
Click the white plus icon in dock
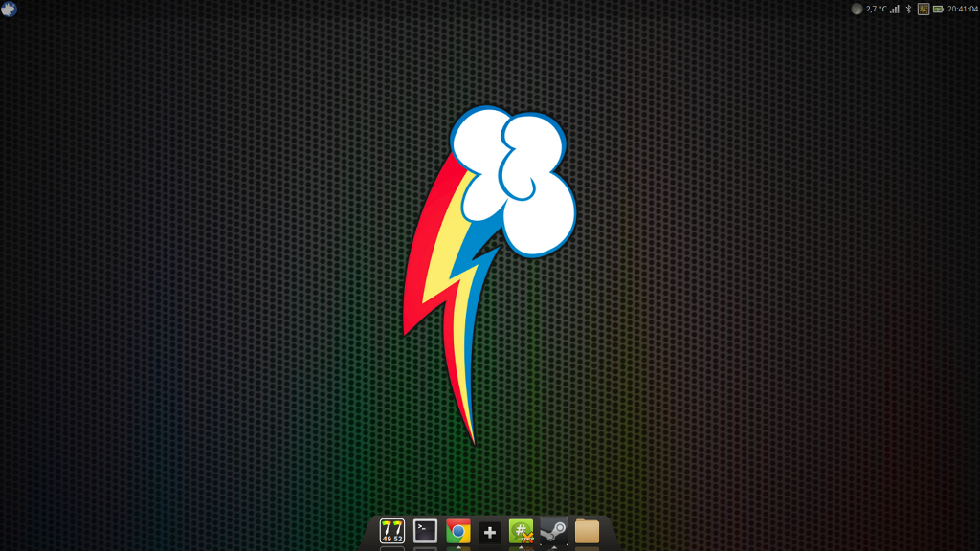[490, 532]
